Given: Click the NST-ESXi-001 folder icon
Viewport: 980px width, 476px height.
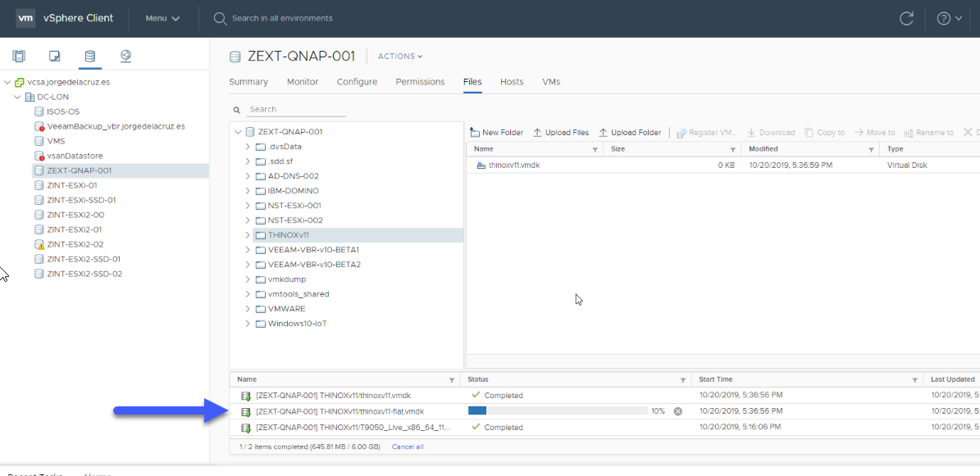Looking at the screenshot, I should 261,206.
